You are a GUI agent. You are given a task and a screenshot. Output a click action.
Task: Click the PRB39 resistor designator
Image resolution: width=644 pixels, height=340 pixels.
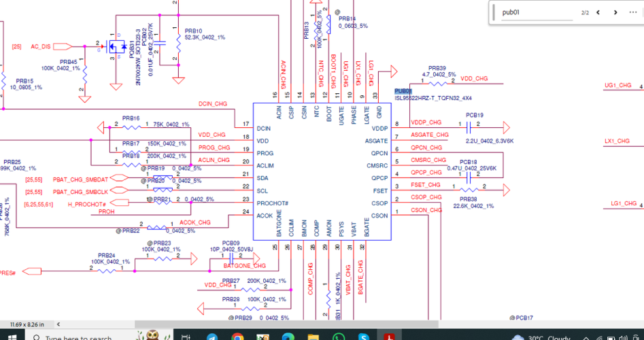437,68
